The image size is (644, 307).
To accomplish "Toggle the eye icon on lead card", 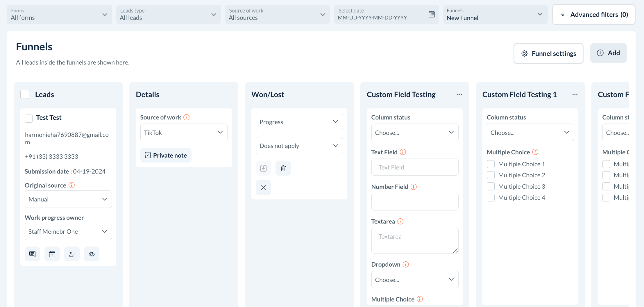I will tap(92, 254).
